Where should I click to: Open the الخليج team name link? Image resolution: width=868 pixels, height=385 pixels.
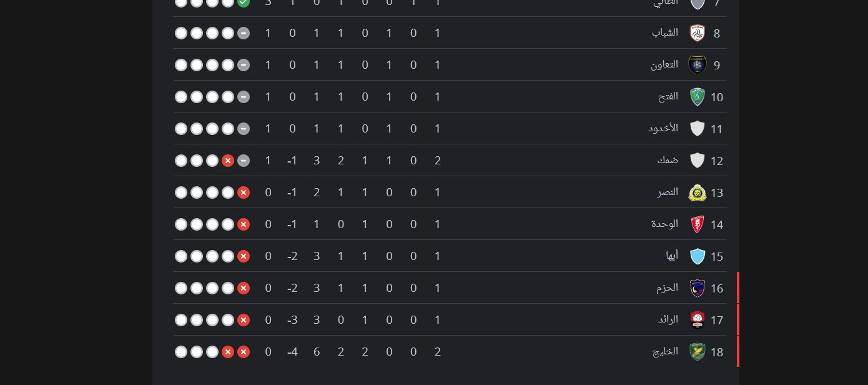click(x=665, y=351)
